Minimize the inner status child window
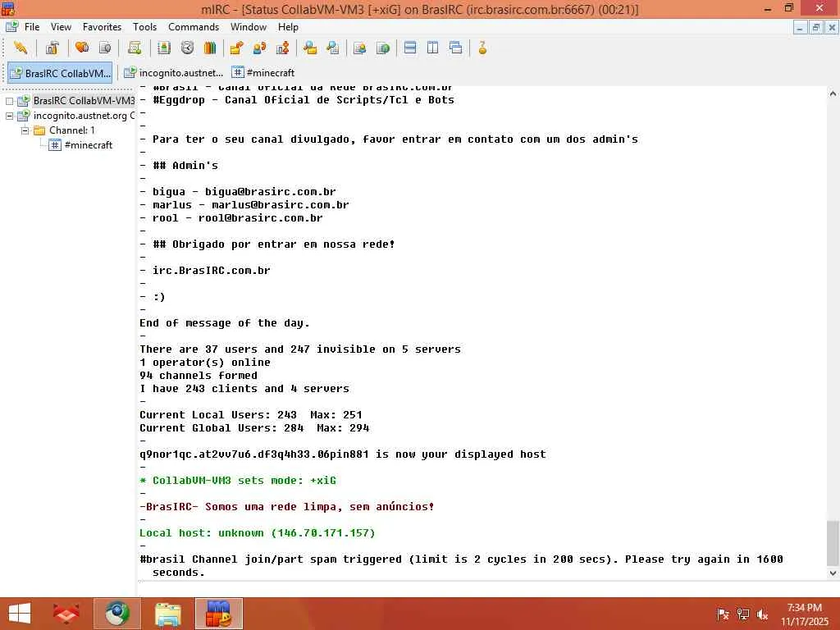The width and height of the screenshot is (840, 630). (x=800, y=27)
